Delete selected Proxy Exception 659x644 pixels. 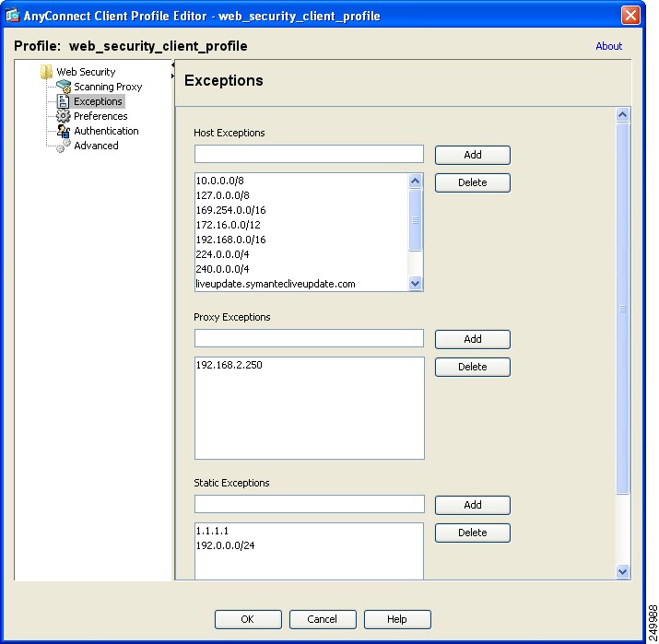click(x=473, y=368)
